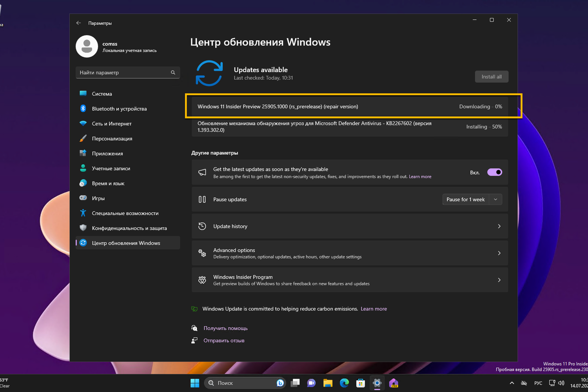Click the Installing - 50% status

click(x=484, y=127)
